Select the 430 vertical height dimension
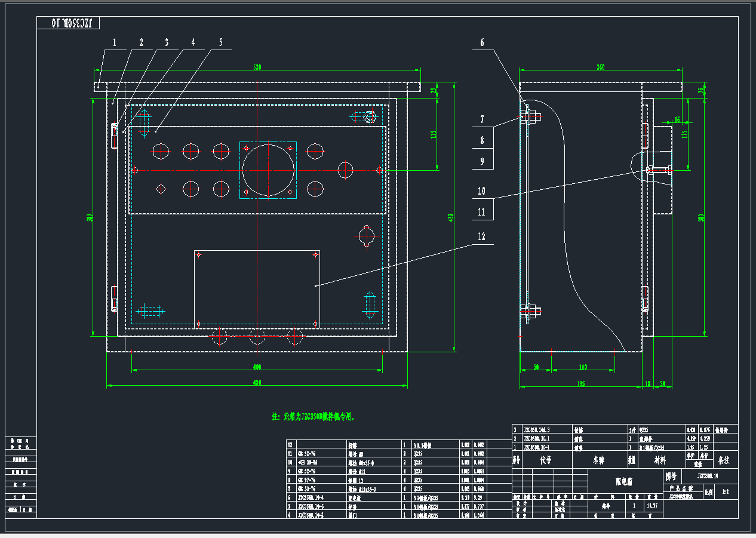 coord(451,216)
